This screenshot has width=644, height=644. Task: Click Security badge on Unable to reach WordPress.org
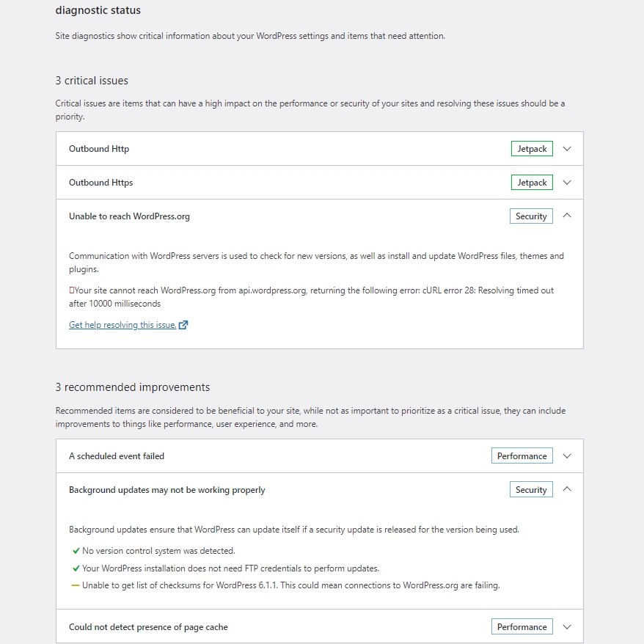(531, 216)
